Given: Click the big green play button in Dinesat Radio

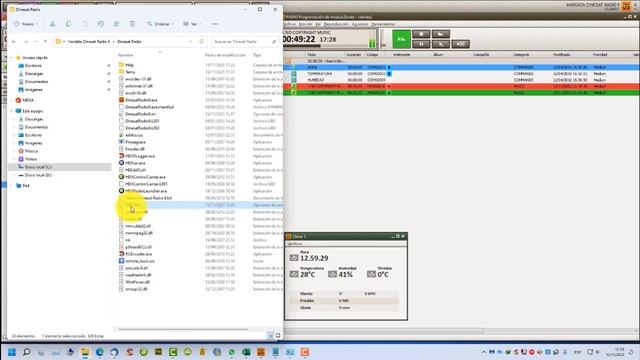Looking at the screenshot, I should tap(402, 39).
